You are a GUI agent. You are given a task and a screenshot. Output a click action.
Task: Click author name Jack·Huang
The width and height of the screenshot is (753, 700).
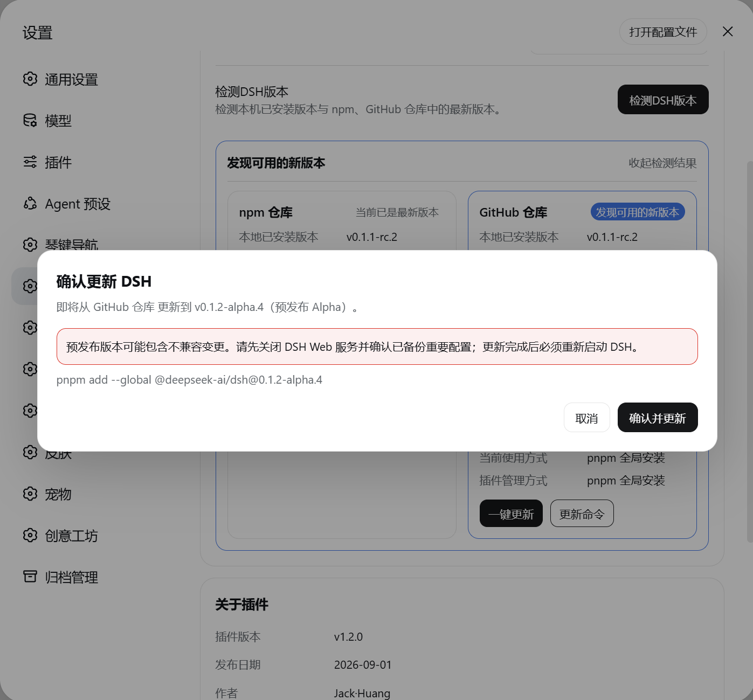(x=362, y=693)
